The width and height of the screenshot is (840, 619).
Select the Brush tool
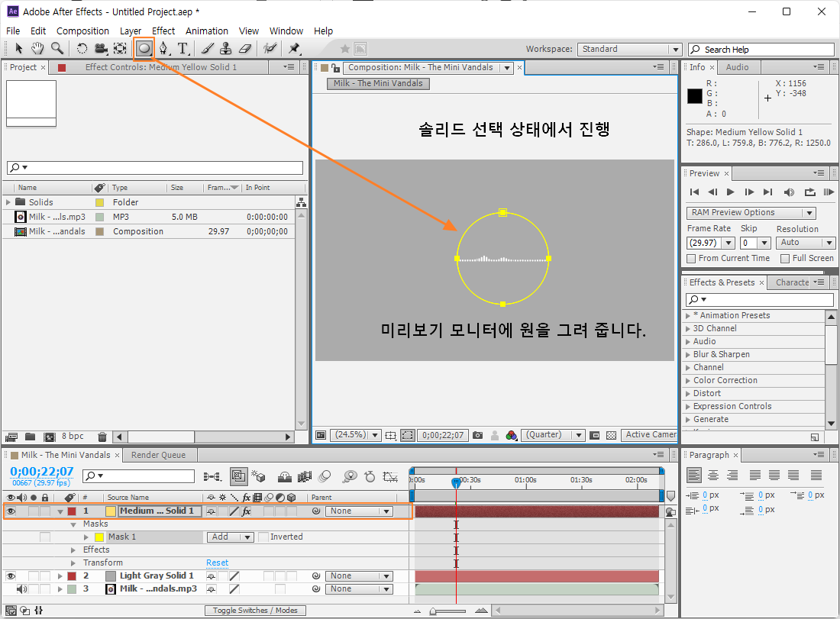(207, 49)
